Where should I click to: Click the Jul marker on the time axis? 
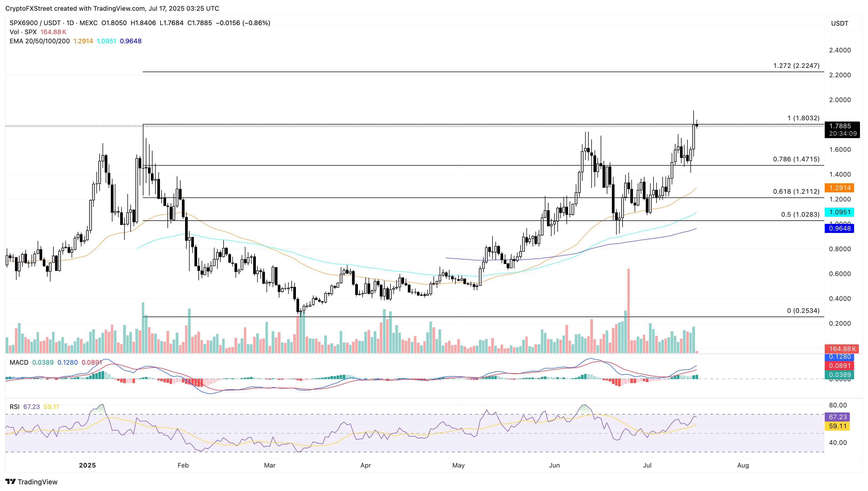tap(647, 465)
